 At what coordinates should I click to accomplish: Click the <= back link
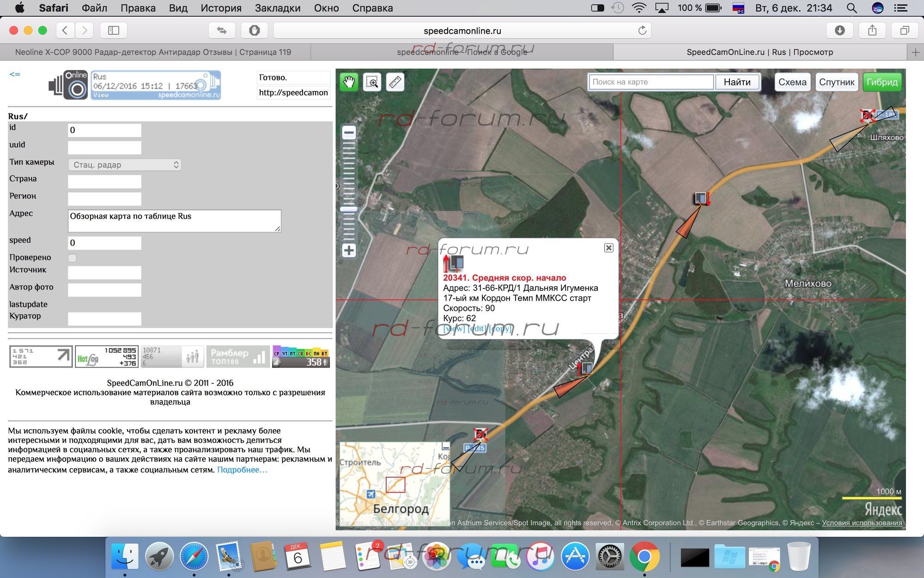[15, 74]
